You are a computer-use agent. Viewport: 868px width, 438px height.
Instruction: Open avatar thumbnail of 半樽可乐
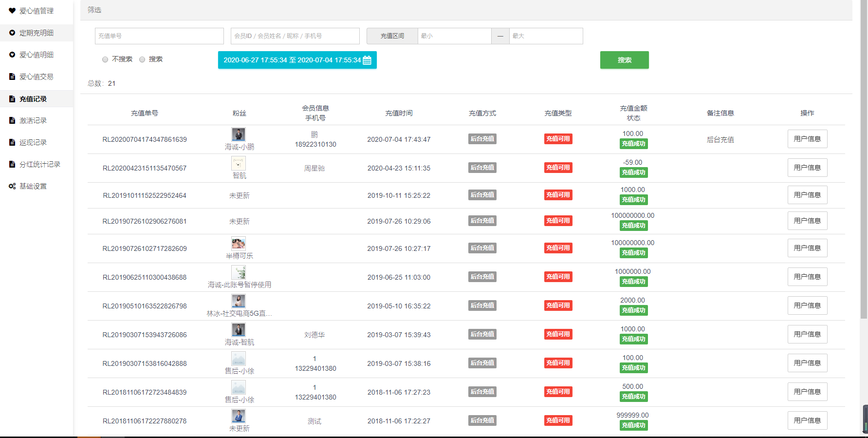coord(239,244)
